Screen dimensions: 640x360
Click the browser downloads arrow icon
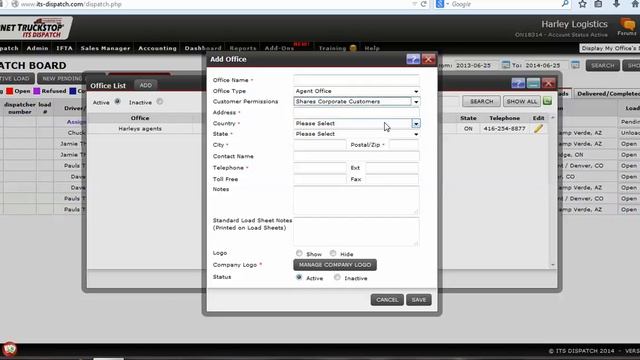[x=616, y=4]
